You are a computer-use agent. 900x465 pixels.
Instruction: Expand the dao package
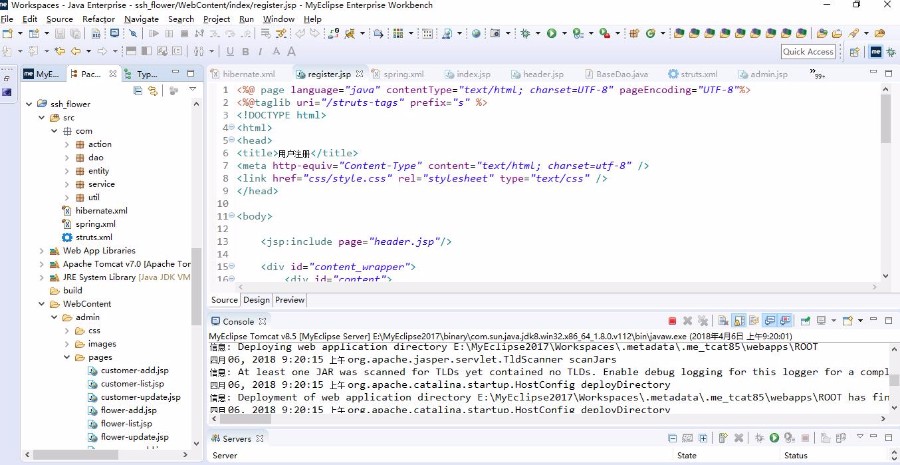point(67,157)
